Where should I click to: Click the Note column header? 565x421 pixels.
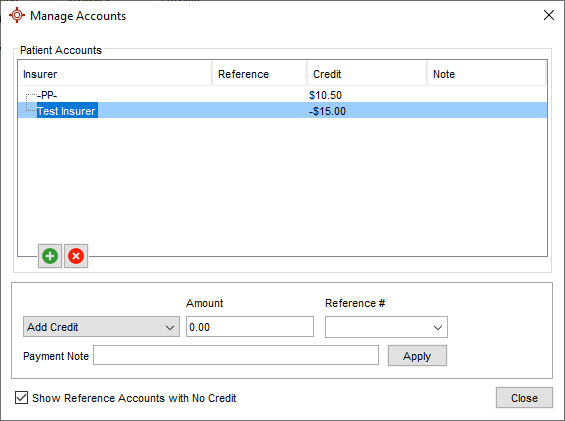pos(486,74)
